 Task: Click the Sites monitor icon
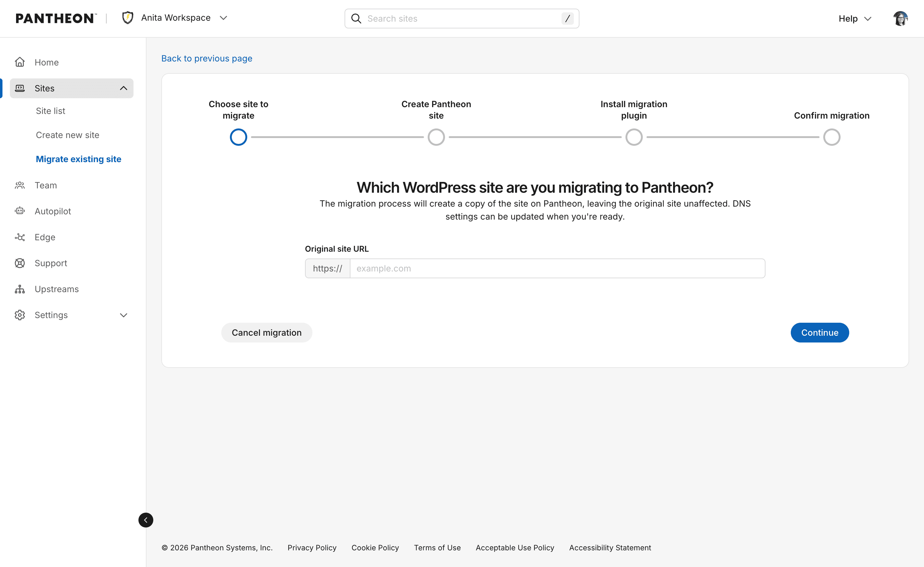click(x=20, y=88)
